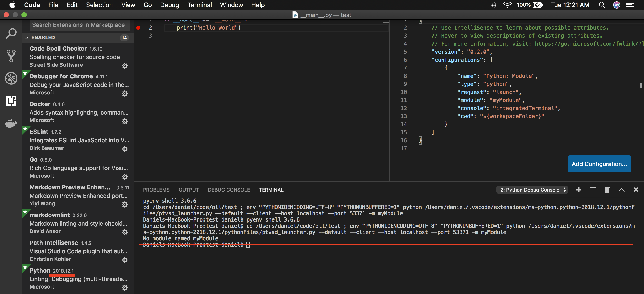This screenshot has height=294, width=644.
Task: Open the Source Control view
Action: pyautogui.click(x=11, y=55)
